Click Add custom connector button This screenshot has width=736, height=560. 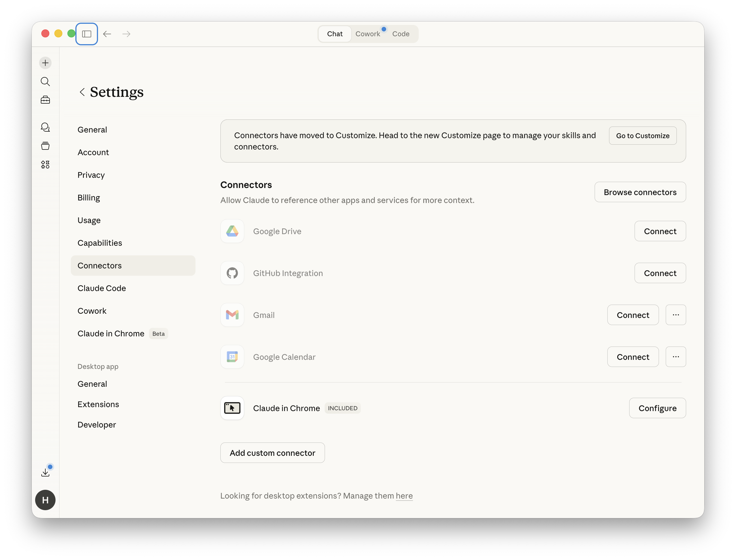click(273, 453)
